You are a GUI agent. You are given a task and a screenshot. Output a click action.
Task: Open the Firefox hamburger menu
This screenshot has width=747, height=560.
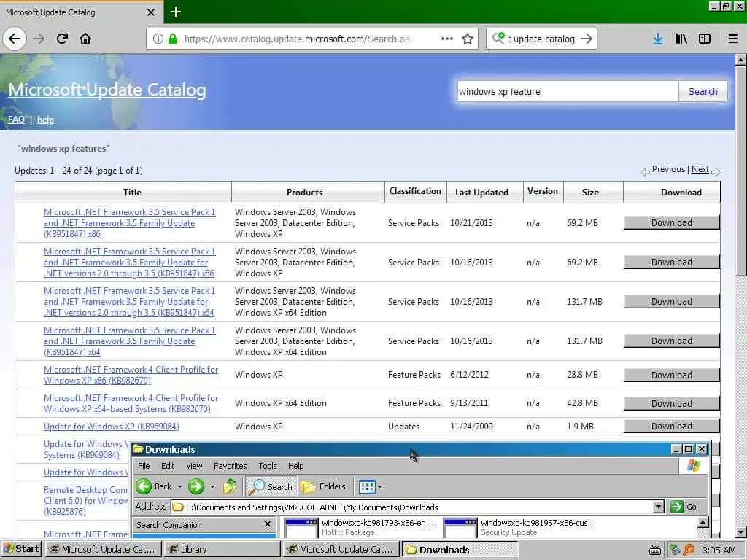pyautogui.click(x=732, y=39)
